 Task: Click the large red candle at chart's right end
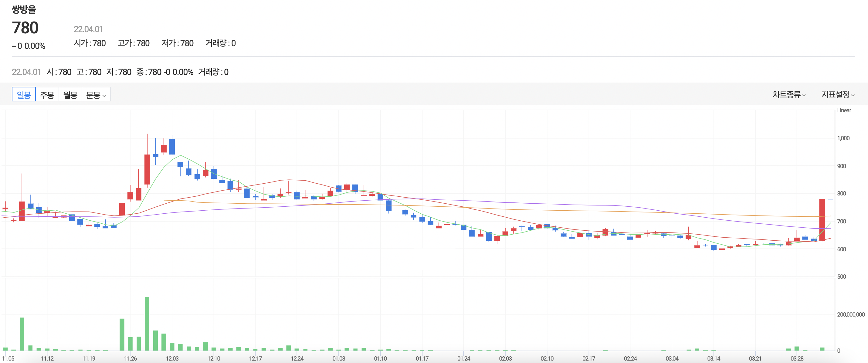[x=822, y=220]
